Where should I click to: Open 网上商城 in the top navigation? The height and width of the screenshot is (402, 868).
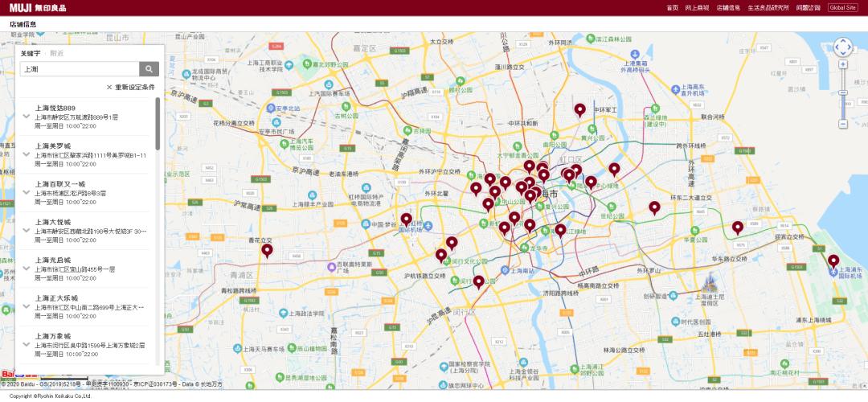click(697, 8)
